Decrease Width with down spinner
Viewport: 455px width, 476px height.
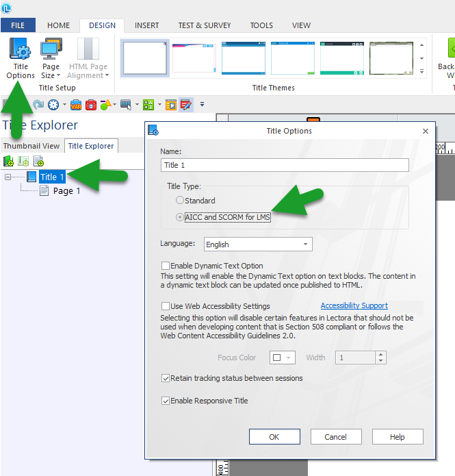coord(380,361)
